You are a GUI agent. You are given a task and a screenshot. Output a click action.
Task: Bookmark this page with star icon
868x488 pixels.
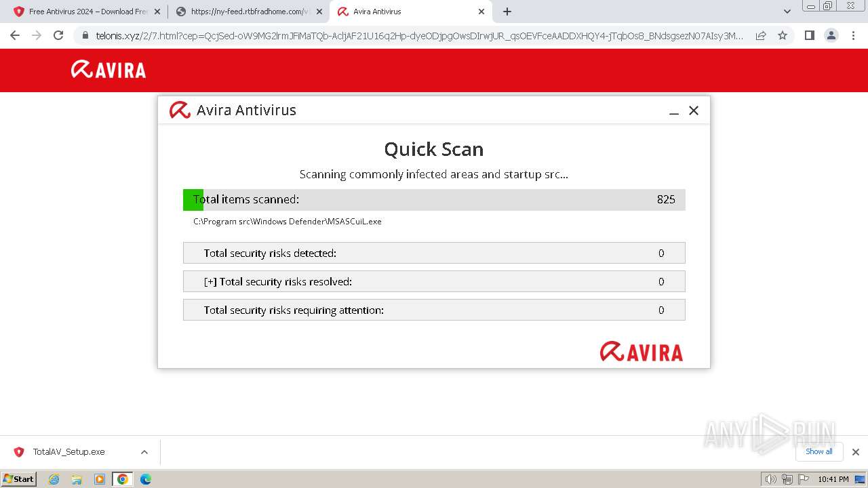click(x=783, y=35)
